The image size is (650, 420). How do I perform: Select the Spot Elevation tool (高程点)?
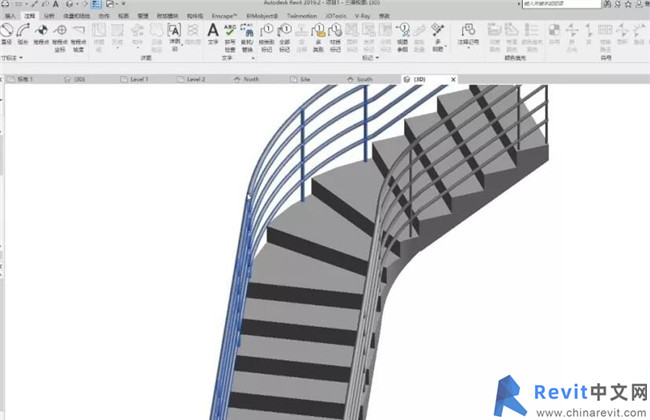pyautogui.click(x=41, y=34)
